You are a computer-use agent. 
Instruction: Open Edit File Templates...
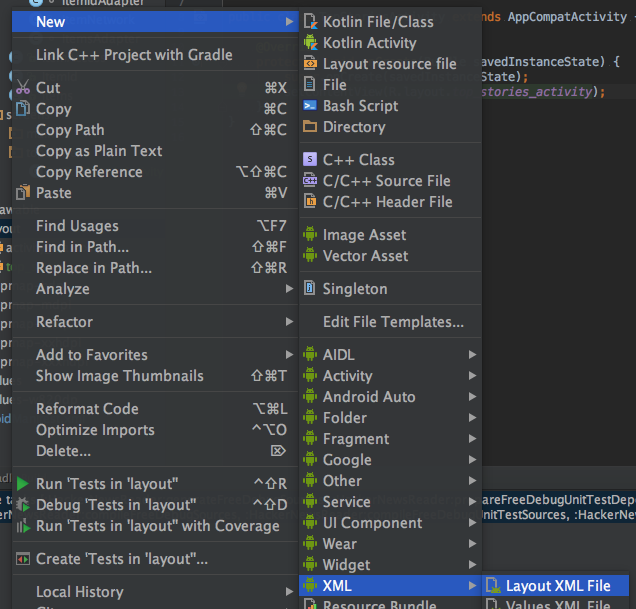point(390,322)
